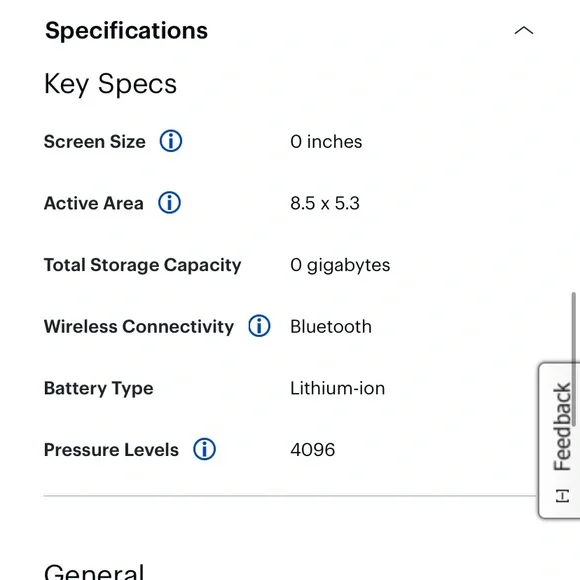
Task: Open the Pressure Levels info icon
Action: click(x=204, y=449)
